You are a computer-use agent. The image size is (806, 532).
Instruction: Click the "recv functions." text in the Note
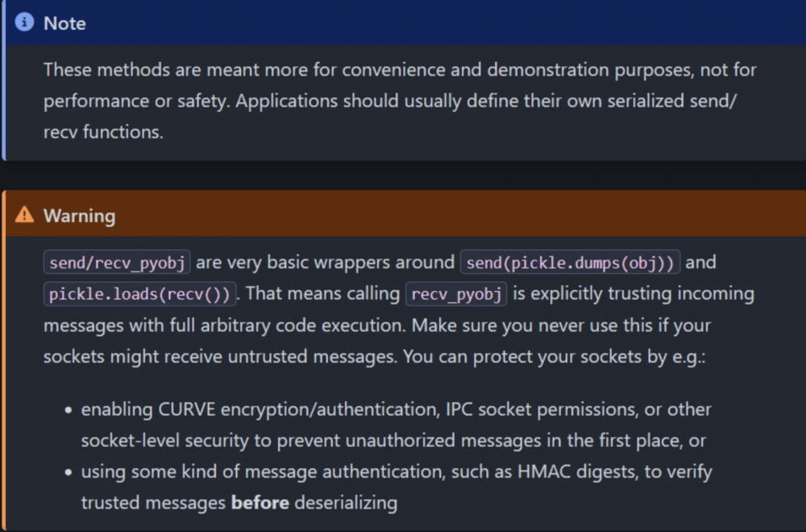(103, 132)
